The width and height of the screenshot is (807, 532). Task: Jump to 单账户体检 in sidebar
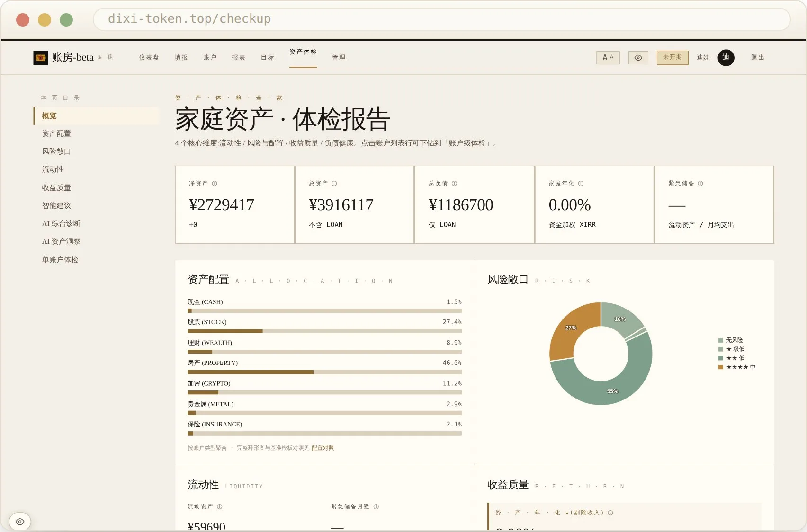(60, 260)
